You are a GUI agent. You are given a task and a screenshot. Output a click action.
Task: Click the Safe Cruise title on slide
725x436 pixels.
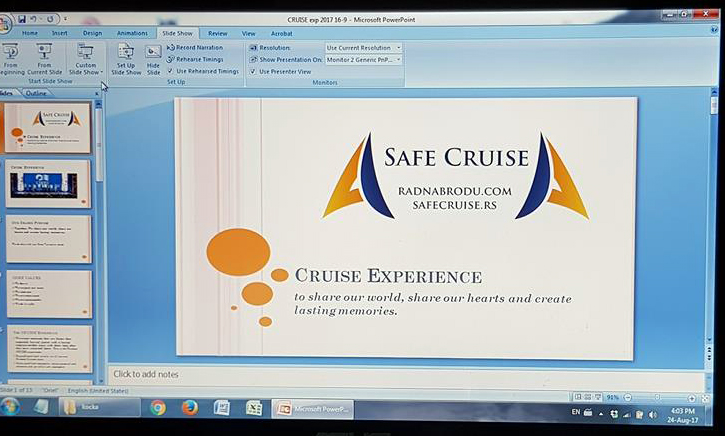click(x=456, y=157)
